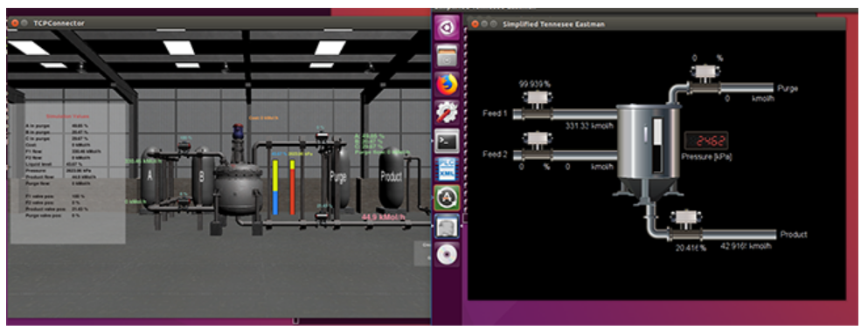Open the Files manager from the dock

(x=447, y=56)
